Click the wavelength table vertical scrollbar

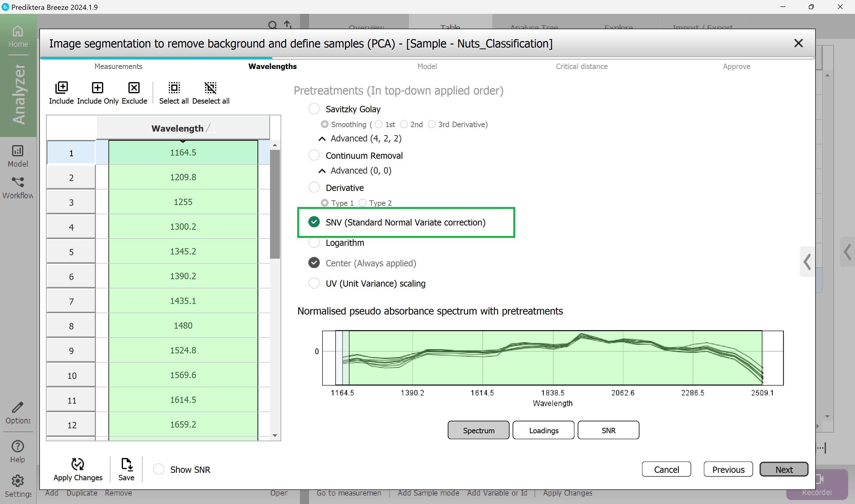pyautogui.click(x=275, y=204)
